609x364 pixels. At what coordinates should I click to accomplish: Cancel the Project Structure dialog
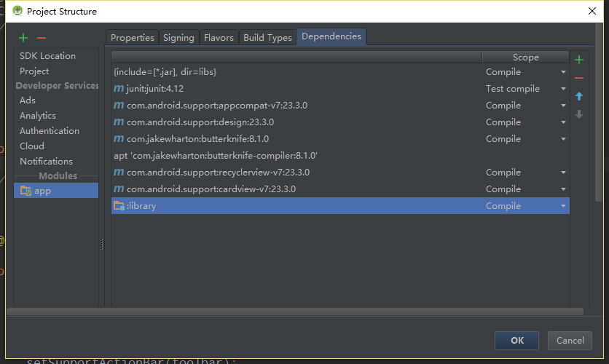pyautogui.click(x=570, y=340)
